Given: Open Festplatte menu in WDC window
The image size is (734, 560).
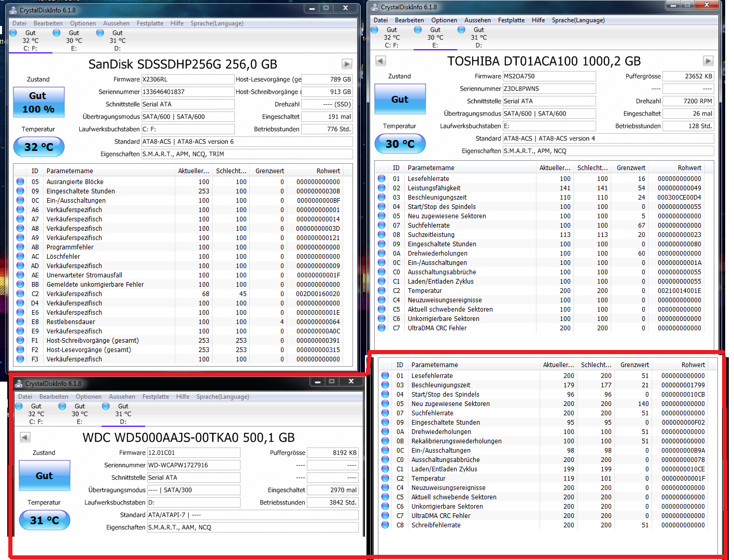Looking at the screenshot, I should [x=156, y=397].
